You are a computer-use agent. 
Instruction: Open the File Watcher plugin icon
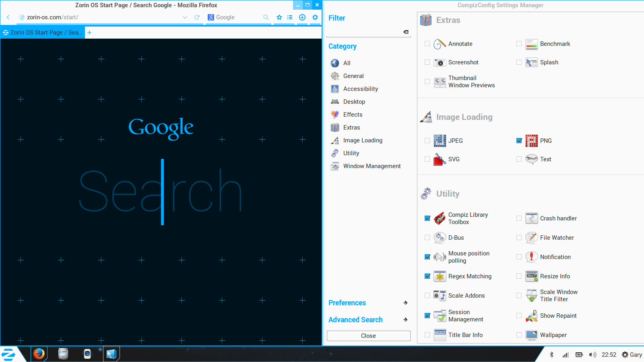tap(531, 238)
